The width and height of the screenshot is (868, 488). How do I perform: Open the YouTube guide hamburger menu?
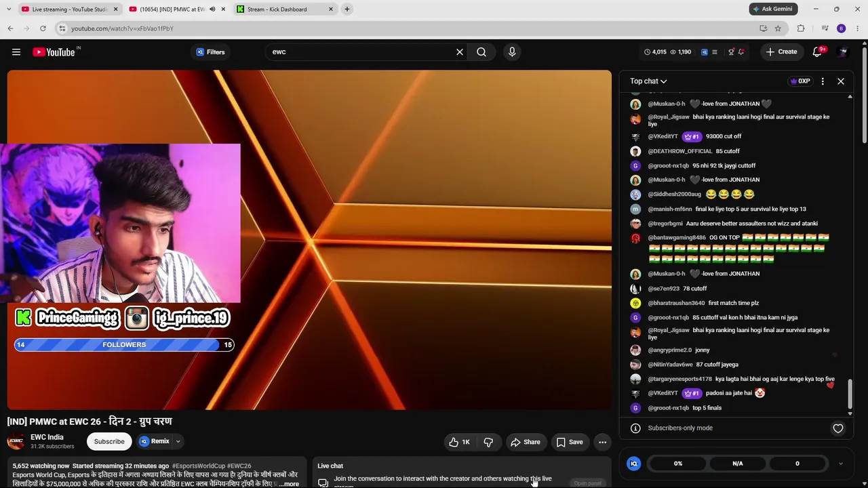[16, 52]
